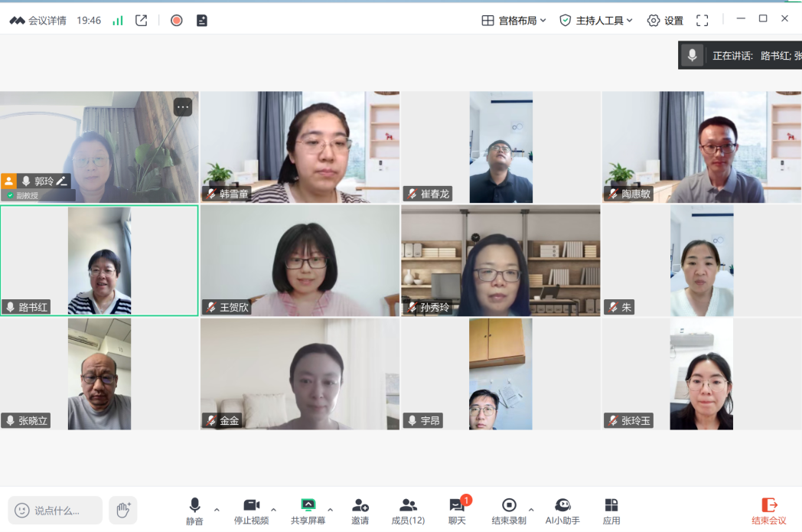Expand the 主持人工具 host tools dropdown

click(596, 21)
